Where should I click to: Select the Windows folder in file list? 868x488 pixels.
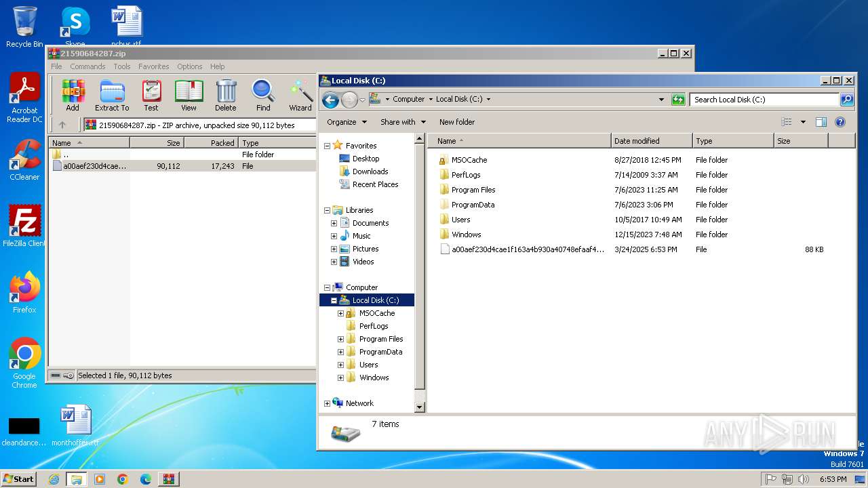467,235
